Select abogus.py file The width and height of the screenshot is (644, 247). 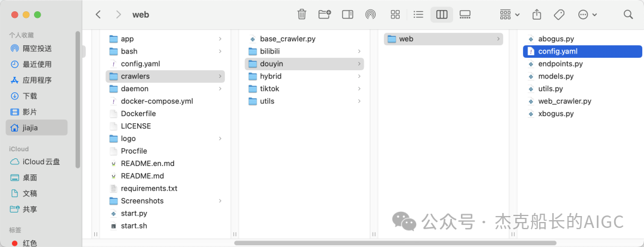pos(583,39)
